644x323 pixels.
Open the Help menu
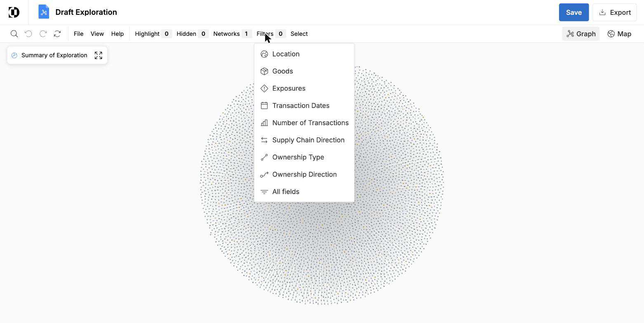click(118, 34)
